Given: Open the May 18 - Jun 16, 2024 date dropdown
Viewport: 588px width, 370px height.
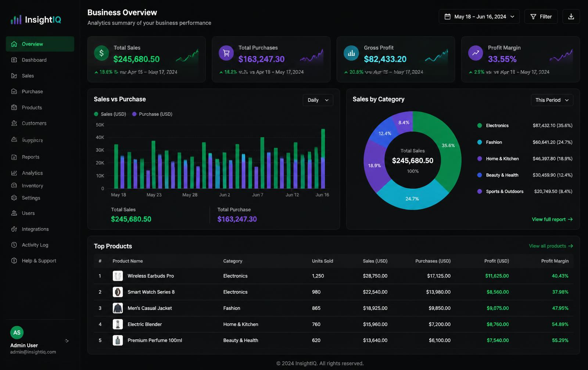Looking at the screenshot, I should [x=479, y=17].
